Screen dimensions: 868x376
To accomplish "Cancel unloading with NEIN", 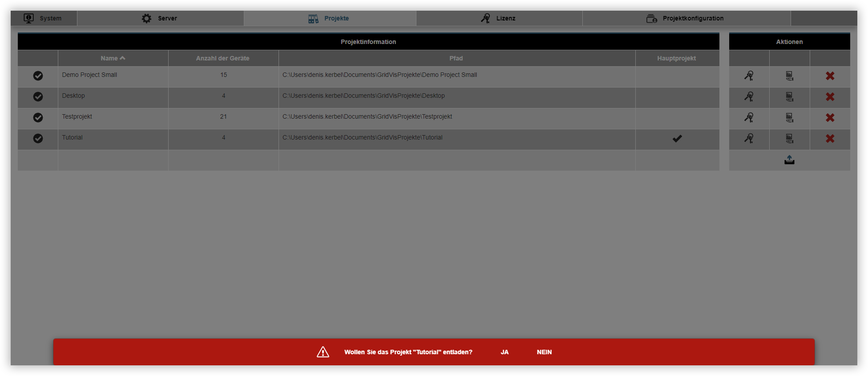I will pyautogui.click(x=544, y=352).
